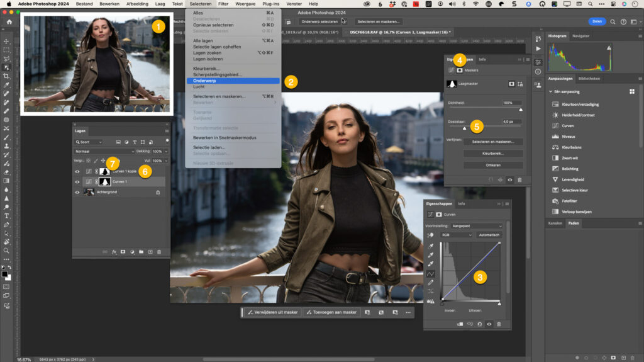Hide the Curven 1 kopie layer
The image size is (644, 362).
[x=77, y=171]
